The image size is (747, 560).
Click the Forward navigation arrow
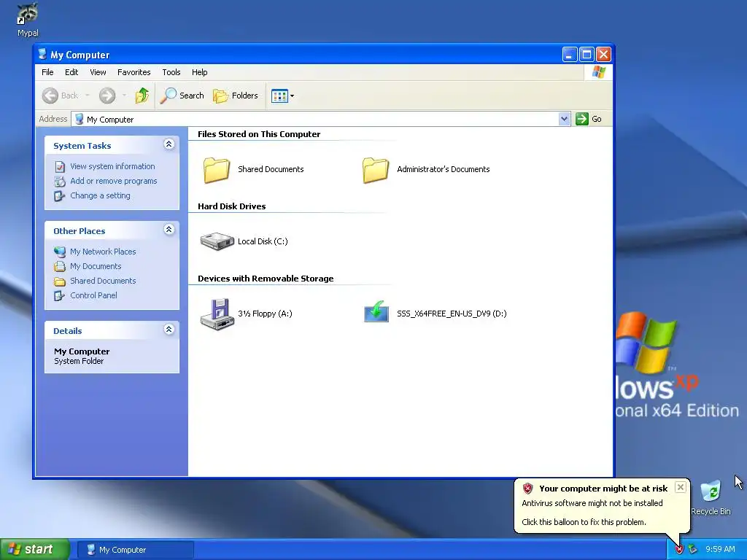coord(107,96)
